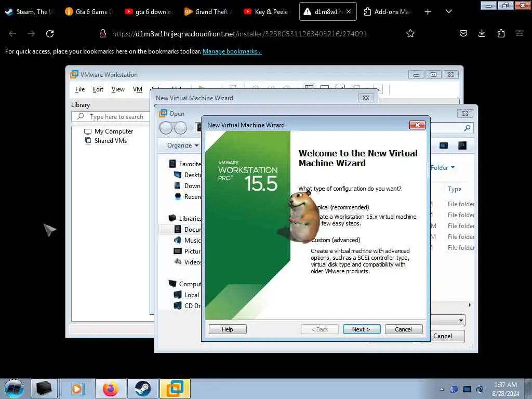Open the Extensions puzzle-piece icon in the browser toolbar
Image resolution: width=532 pixels, height=399 pixels.
tap(501, 33)
